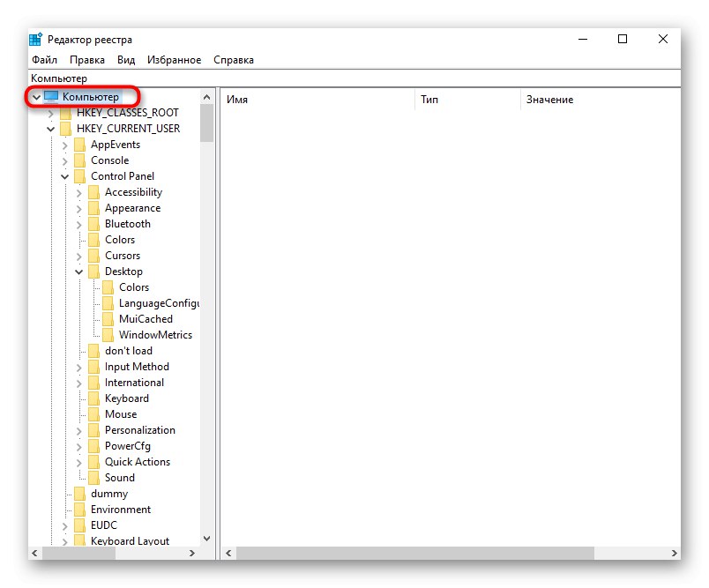Viewport: 709px width, 588px height.
Task: Click the values pane scroll left arrow
Action: tap(228, 553)
